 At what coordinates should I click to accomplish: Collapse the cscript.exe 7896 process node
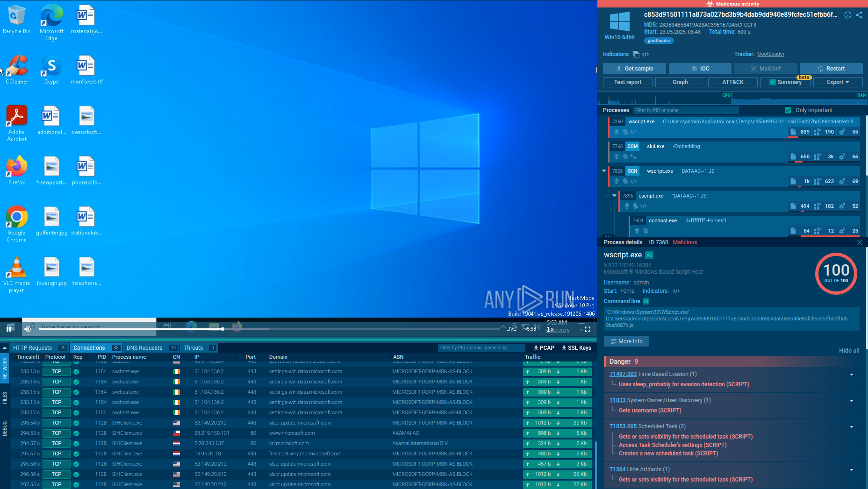614,196
